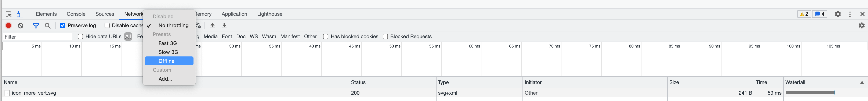This screenshot has height=101, width=868.
Task: Stop recording network log with red button
Action: click(x=9, y=25)
